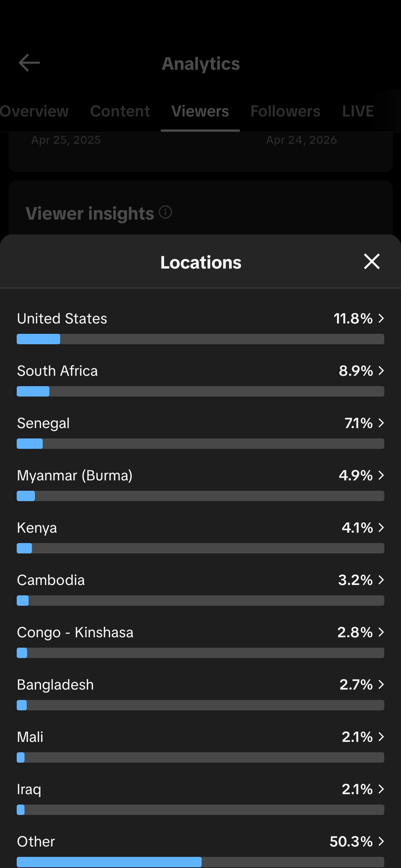The width and height of the screenshot is (401, 868).
Task: Open the Followers tab
Action: coord(285,111)
